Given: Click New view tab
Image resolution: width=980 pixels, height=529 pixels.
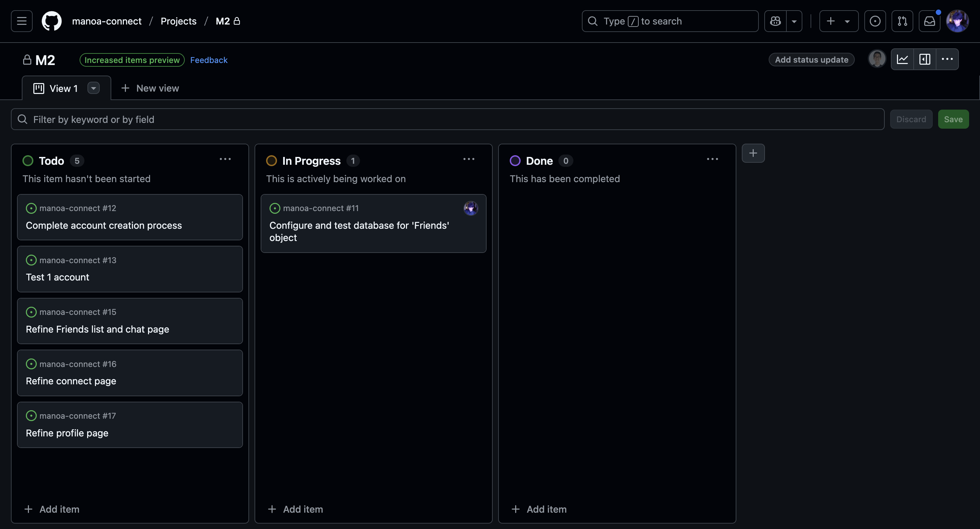Looking at the screenshot, I should click(150, 88).
